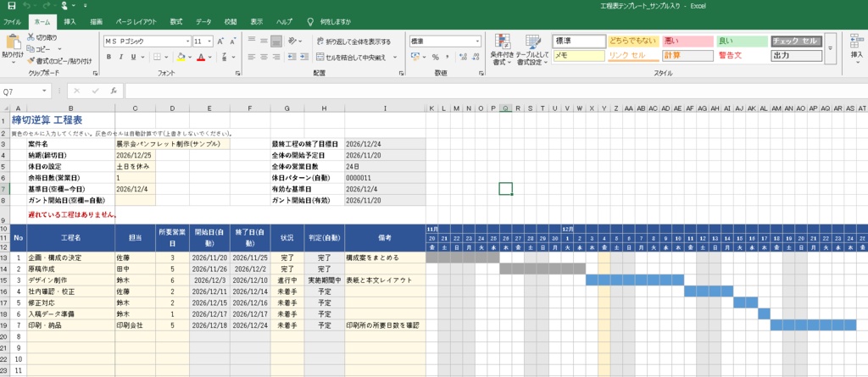Viewport: 868px width, 377px height.
Task: Click the touch/mouse mode icon
Action: point(65,6)
